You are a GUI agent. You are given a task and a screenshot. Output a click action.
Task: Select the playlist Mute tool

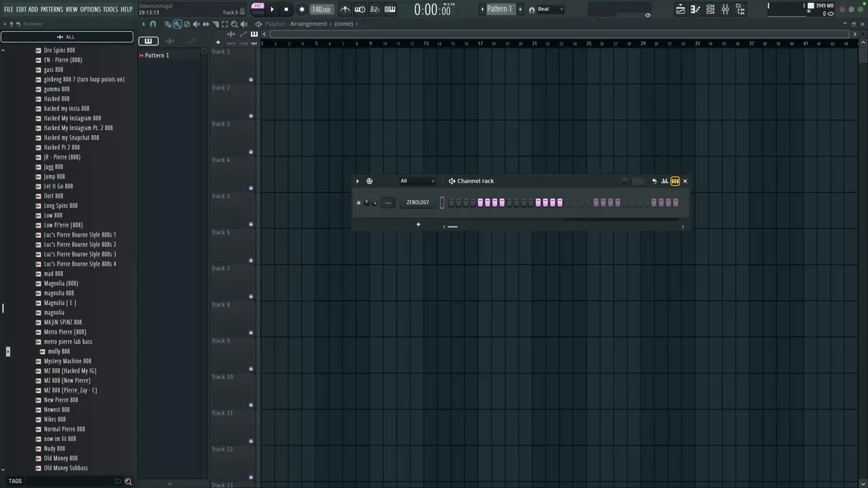(x=196, y=24)
